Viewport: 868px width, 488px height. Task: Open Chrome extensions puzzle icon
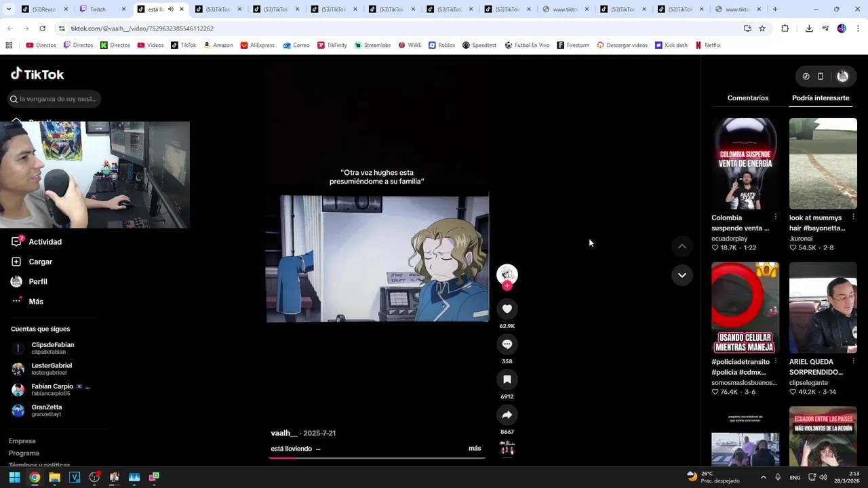pyautogui.click(x=785, y=28)
